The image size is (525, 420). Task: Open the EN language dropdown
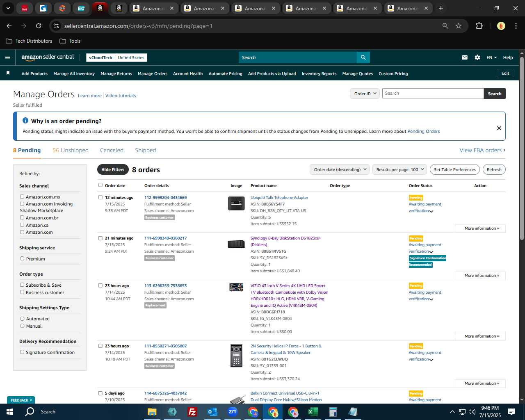point(491,57)
